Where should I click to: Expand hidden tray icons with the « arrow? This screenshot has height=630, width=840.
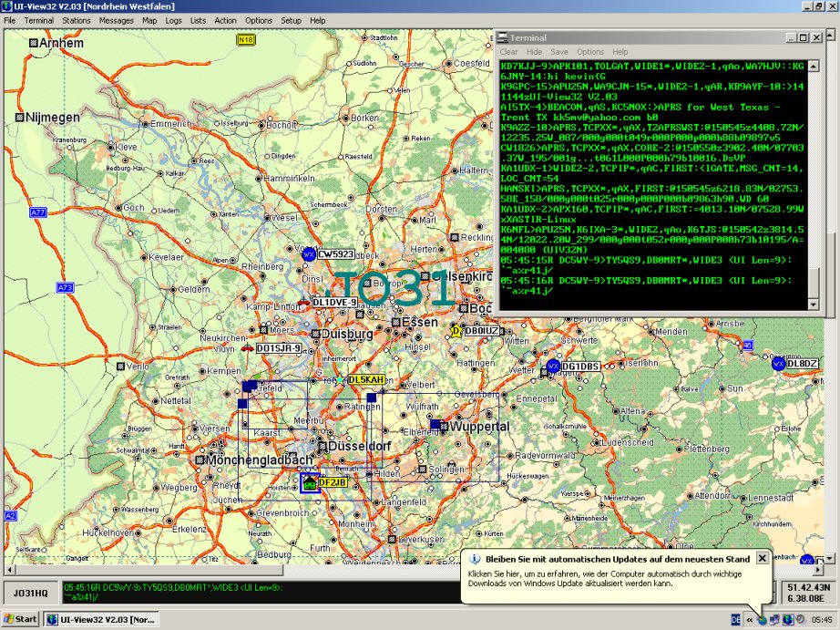(750, 620)
